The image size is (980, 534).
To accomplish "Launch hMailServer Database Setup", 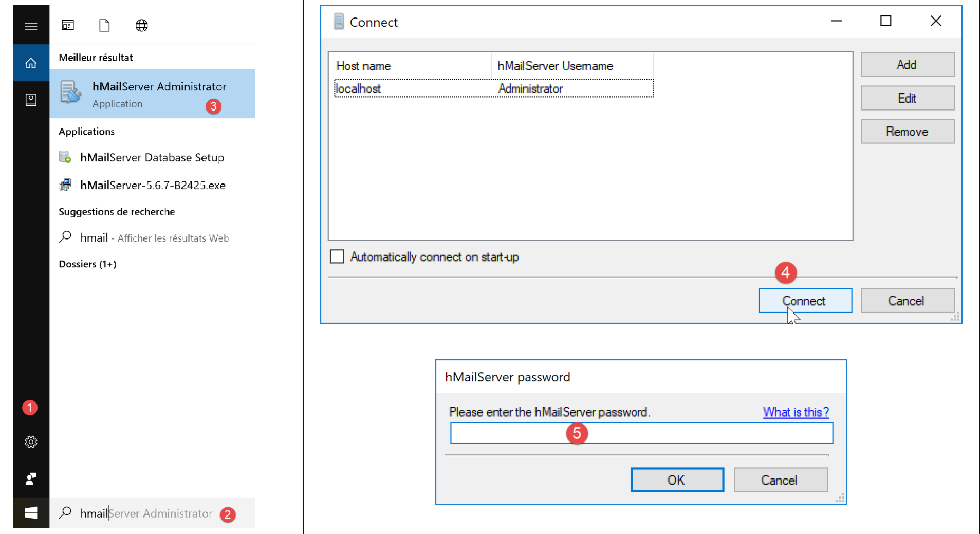I will [152, 157].
